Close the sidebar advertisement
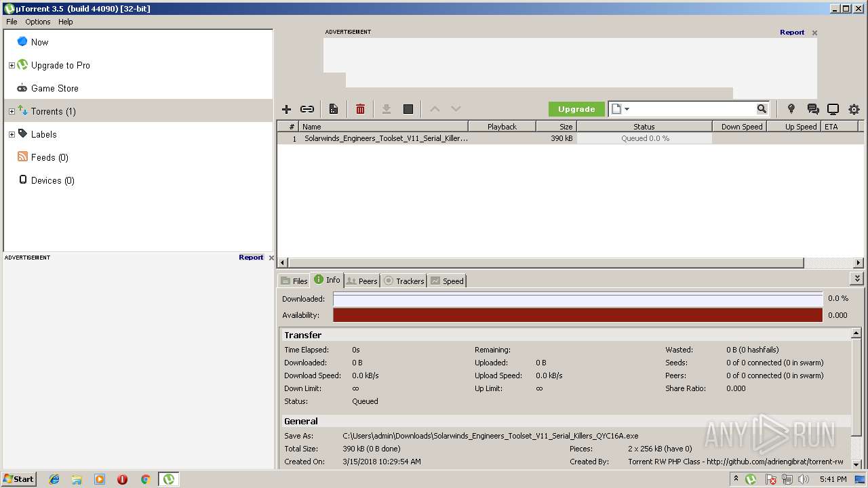The width and height of the screenshot is (868, 488). coord(271,258)
